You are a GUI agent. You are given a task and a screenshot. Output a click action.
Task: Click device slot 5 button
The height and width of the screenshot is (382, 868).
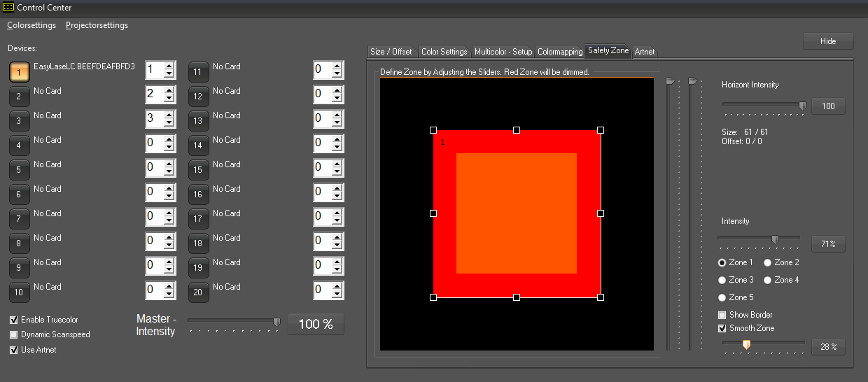[x=20, y=169]
